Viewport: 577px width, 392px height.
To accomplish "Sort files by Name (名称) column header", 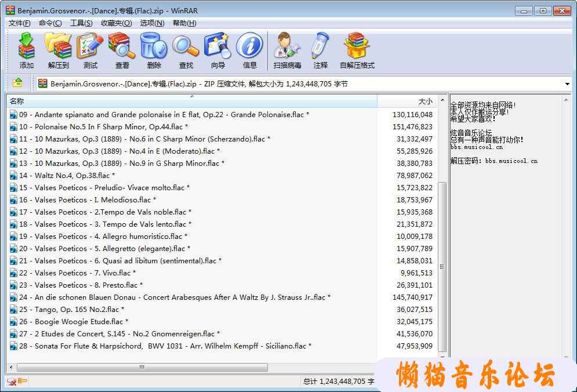I will click(191, 101).
